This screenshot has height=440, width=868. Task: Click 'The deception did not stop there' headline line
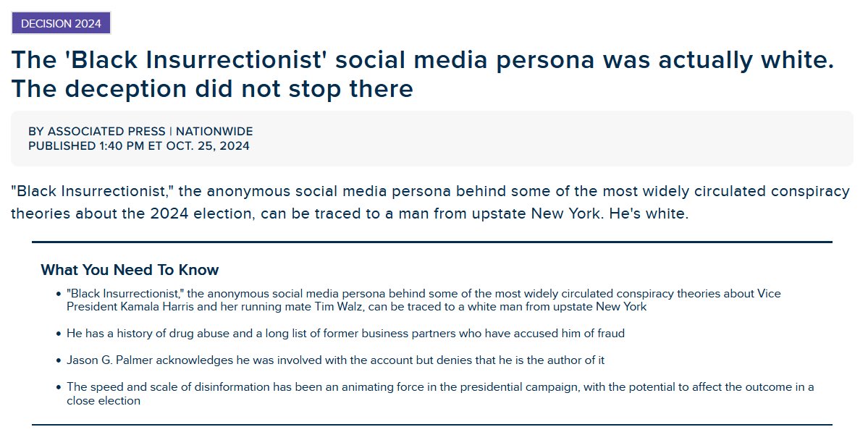tap(212, 88)
